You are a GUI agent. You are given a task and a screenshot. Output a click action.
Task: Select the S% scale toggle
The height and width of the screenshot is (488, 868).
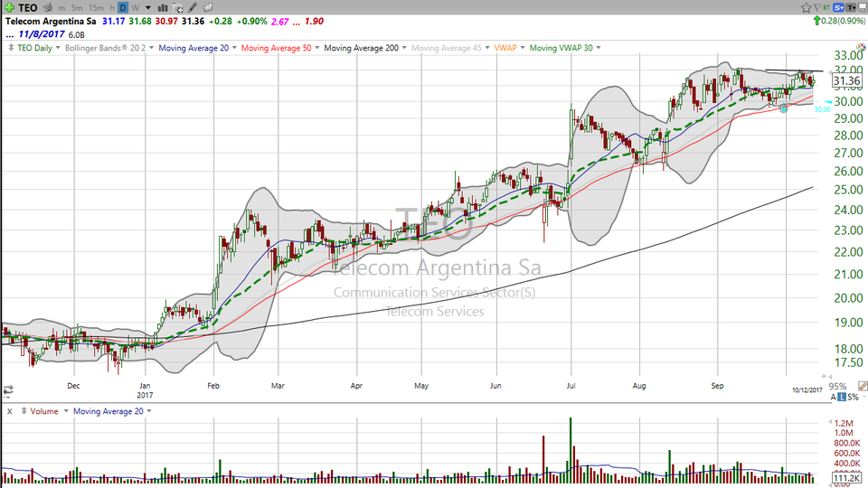[x=853, y=398]
